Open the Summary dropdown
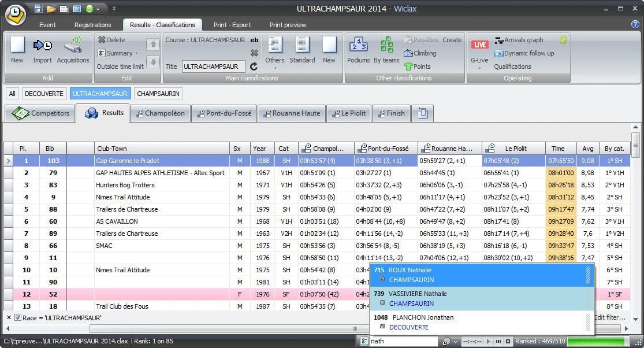This screenshot has width=644, height=348. [137, 53]
